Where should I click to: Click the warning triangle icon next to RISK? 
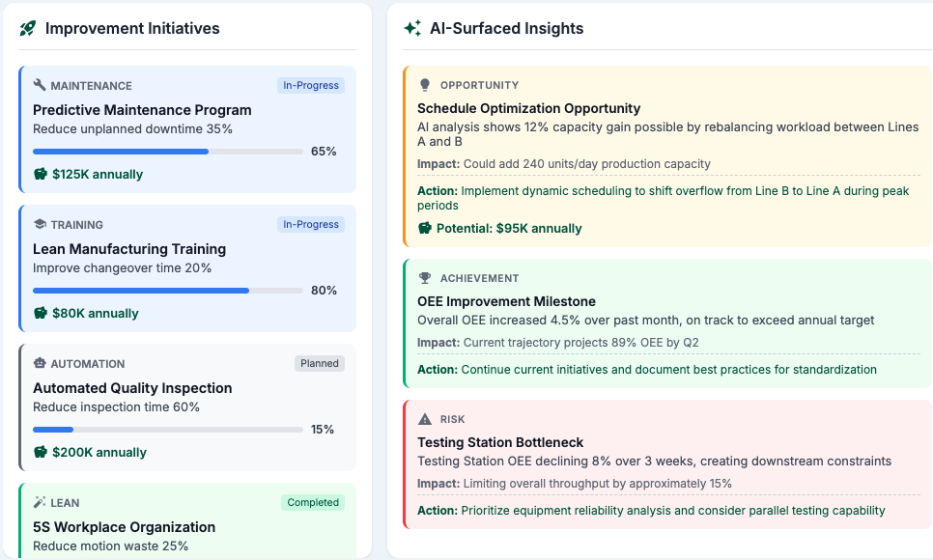click(424, 419)
